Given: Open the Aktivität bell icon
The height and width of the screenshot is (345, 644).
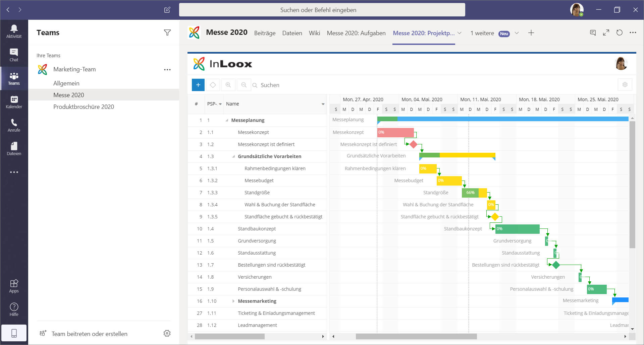Looking at the screenshot, I should [x=14, y=31].
